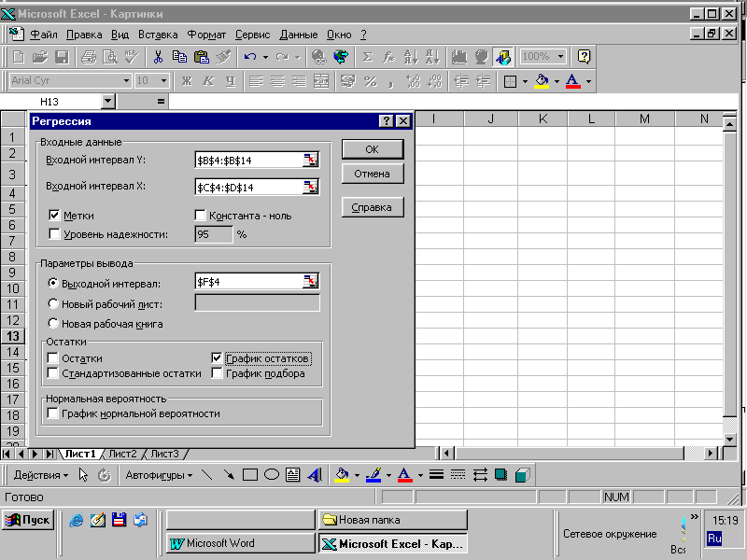Uncheck the Метки checkbox
This screenshot has width=747, height=560.
(x=54, y=216)
